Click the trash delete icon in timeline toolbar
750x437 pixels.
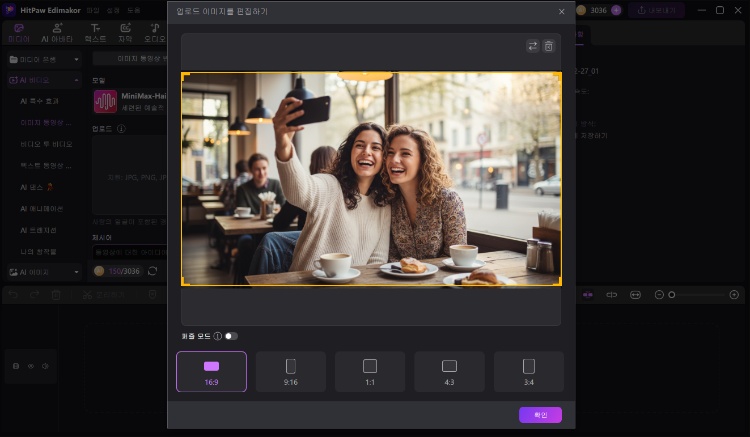pyautogui.click(x=56, y=295)
